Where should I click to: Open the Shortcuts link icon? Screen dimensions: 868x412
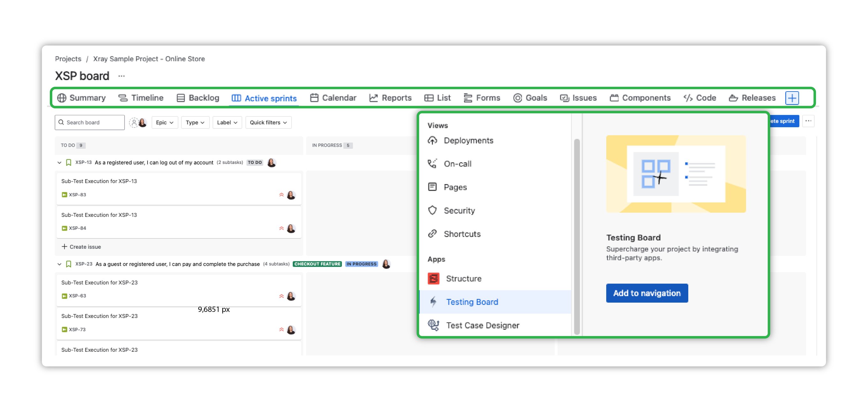432,234
